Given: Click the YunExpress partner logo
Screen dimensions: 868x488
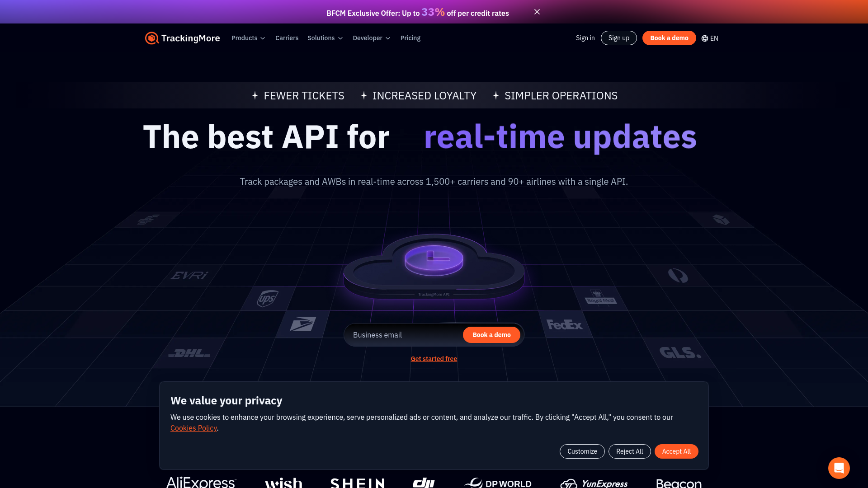Looking at the screenshot, I should (594, 483).
